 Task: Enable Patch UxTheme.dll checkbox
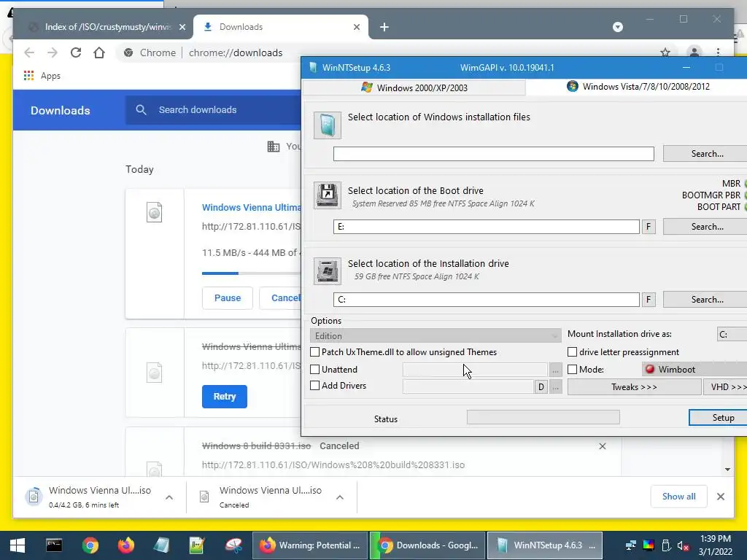pyautogui.click(x=315, y=352)
